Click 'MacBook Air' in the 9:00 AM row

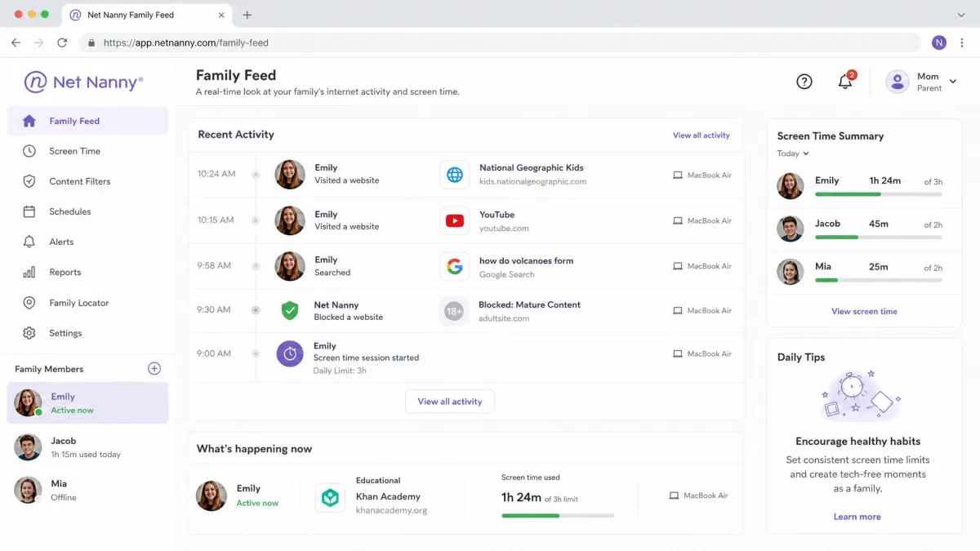(x=710, y=354)
